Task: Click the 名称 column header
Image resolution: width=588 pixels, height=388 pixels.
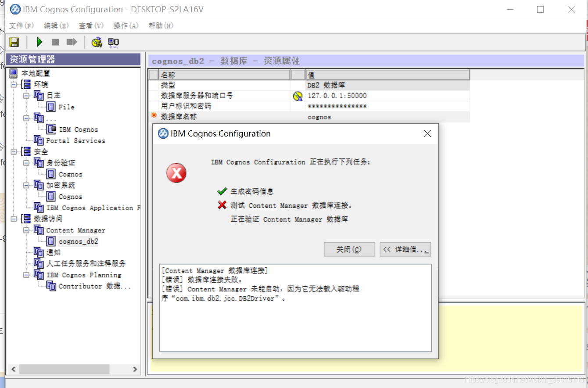Action: pos(224,75)
